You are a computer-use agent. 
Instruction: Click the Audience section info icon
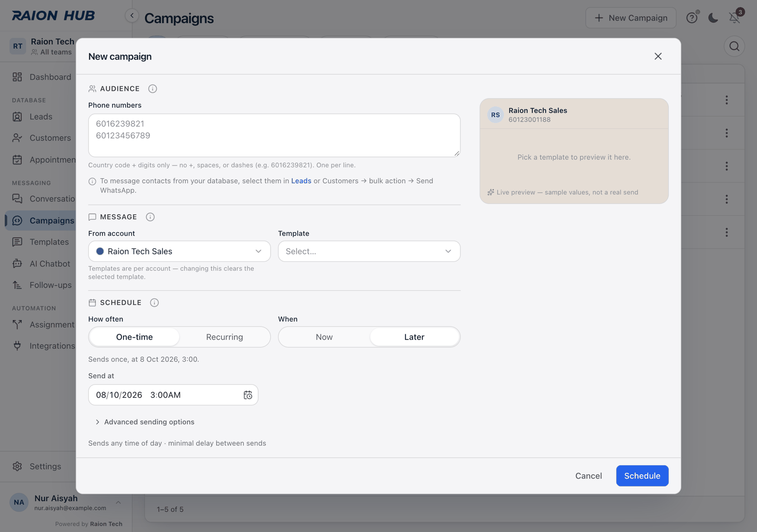[152, 89]
